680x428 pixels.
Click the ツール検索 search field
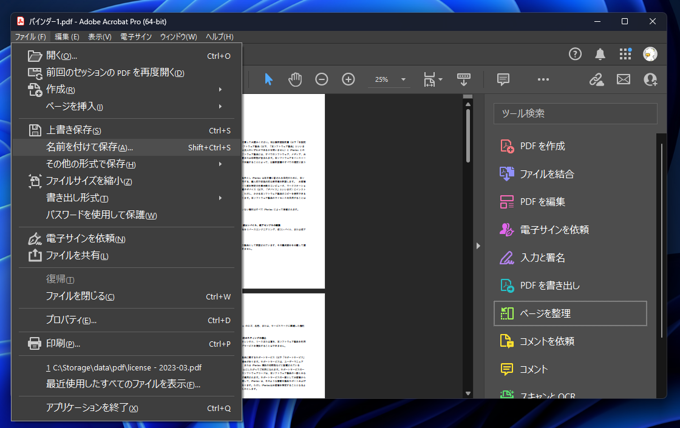click(575, 114)
